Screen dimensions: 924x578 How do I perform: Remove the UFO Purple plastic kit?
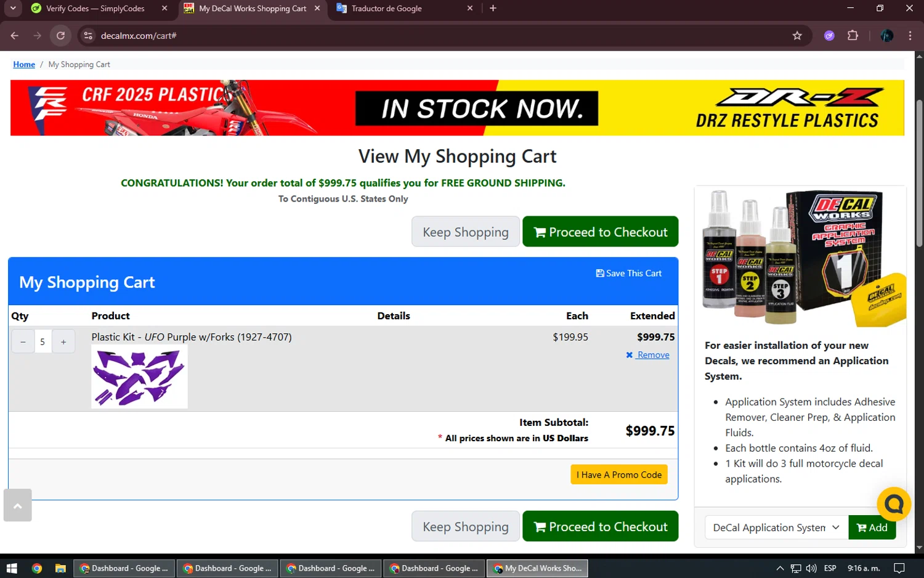(647, 355)
